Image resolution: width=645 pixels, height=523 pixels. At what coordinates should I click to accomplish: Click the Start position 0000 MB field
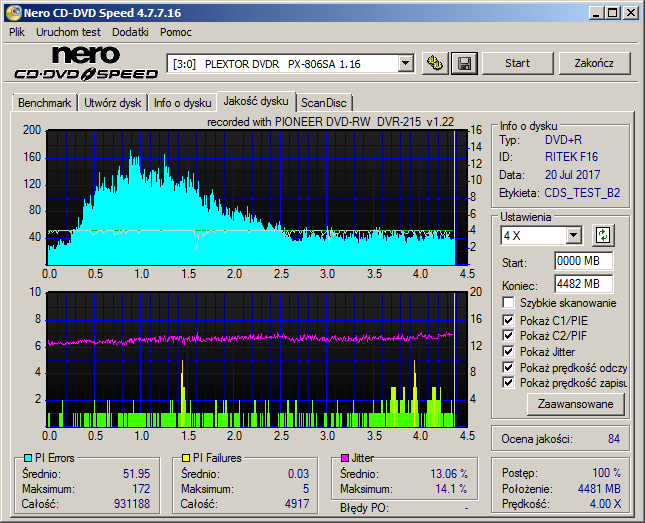tap(583, 261)
